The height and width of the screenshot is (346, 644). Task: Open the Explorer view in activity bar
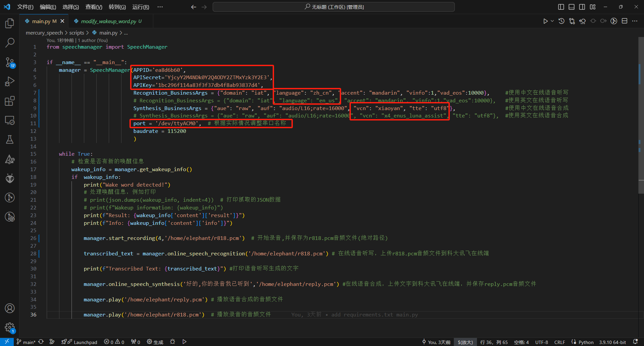(x=10, y=23)
